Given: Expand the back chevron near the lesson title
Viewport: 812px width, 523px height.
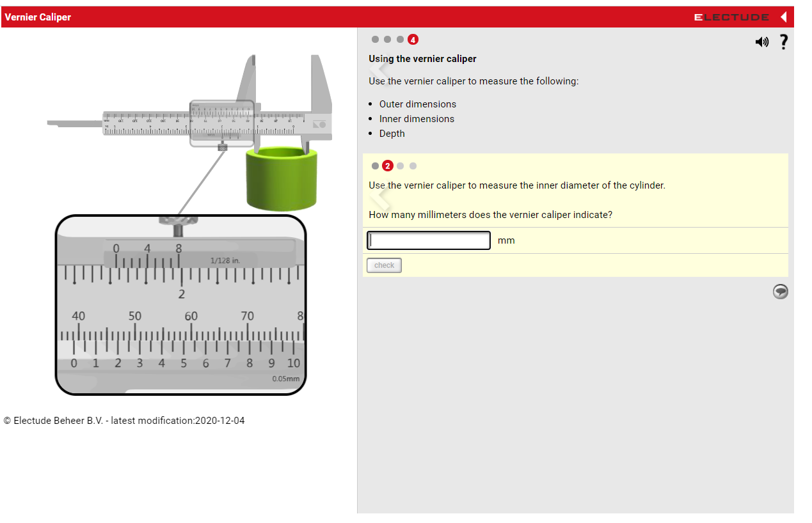Looking at the screenshot, I should click(379, 68).
